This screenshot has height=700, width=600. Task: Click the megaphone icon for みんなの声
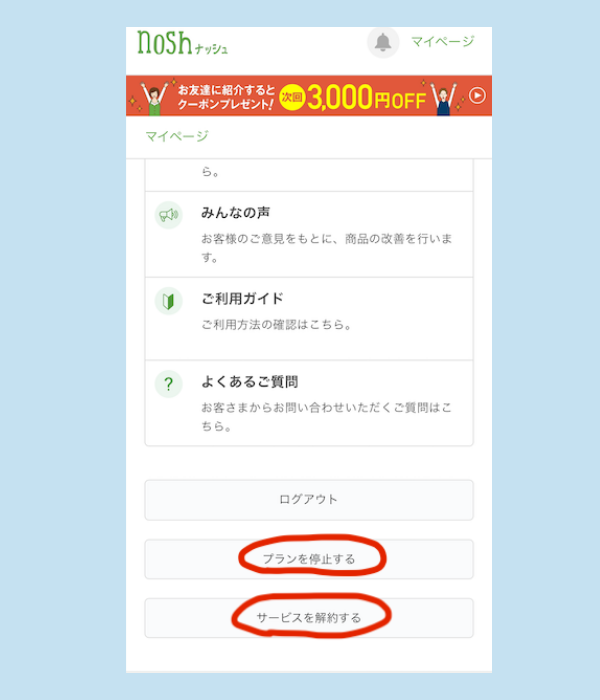click(168, 215)
